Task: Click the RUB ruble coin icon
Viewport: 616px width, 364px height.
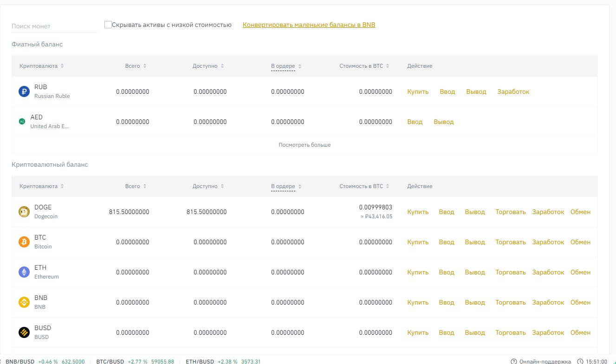Action: pyautogui.click(x=24, y=91)
